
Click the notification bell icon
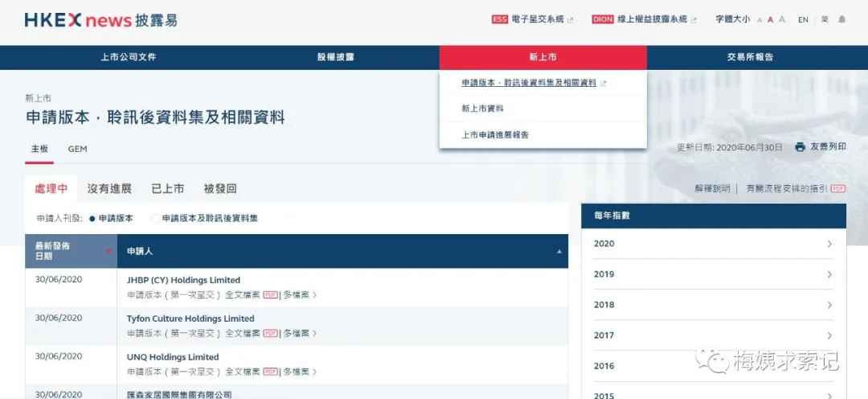[x=842, y=19]
